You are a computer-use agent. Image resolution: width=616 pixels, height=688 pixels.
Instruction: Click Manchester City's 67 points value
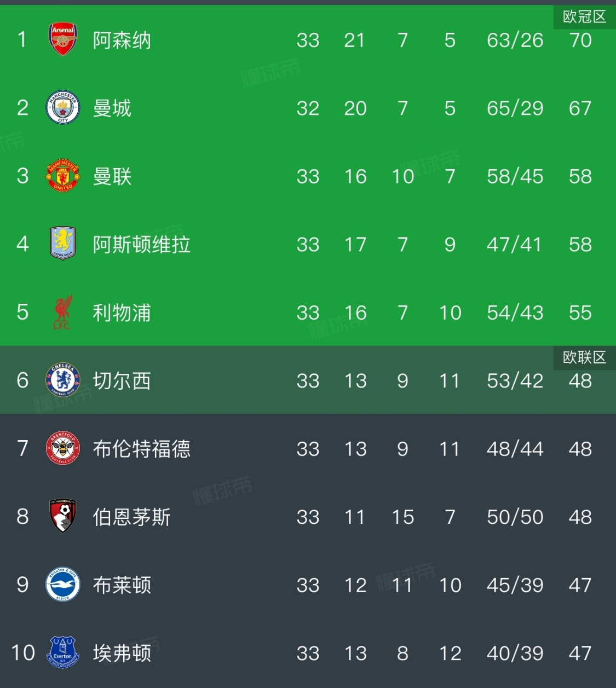pos(580,108)
